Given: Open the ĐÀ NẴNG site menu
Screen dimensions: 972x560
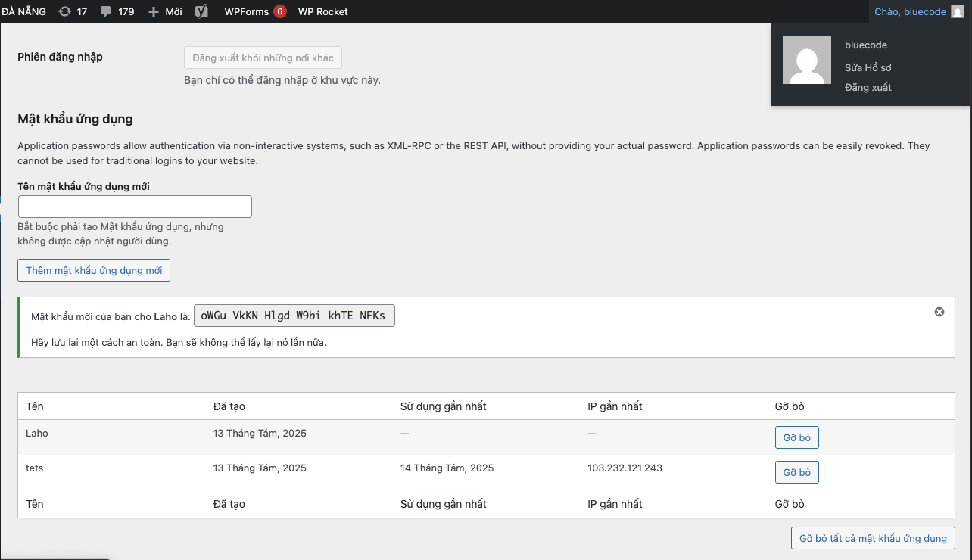Looking at the screenshot, I should pyautogui.click(x=23, y=11).
